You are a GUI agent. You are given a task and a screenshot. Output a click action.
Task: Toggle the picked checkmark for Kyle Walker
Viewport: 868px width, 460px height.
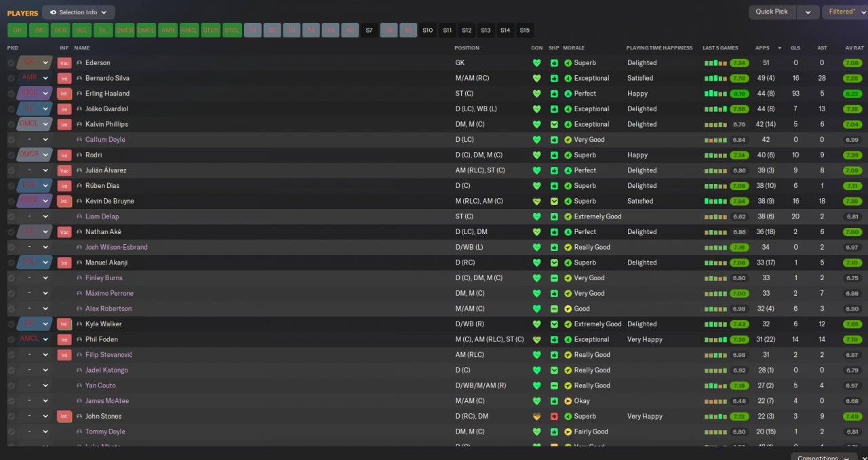(x=11, y=324)
